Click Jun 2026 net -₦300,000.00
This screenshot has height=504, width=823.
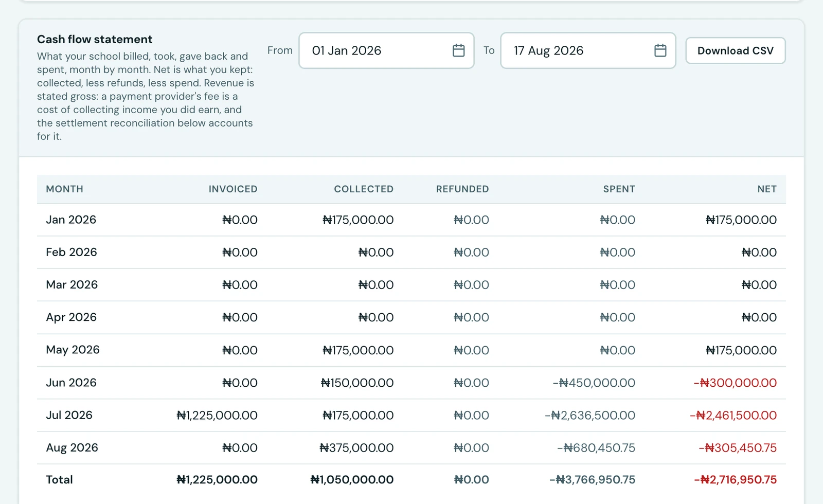pyautogui.click(x=735, y=383)
